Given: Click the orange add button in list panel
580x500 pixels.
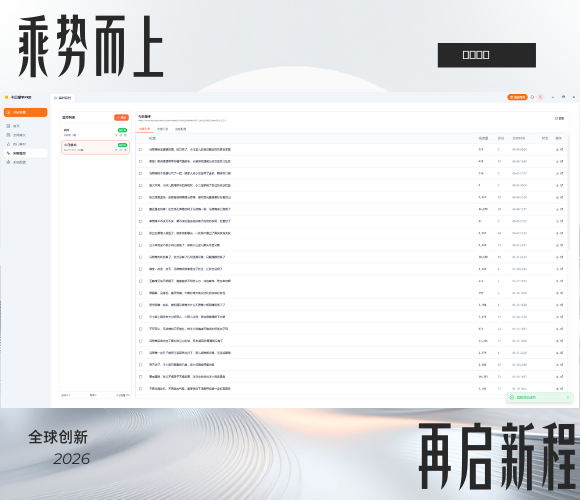Looking at the screenshot, I should (121, 117).
